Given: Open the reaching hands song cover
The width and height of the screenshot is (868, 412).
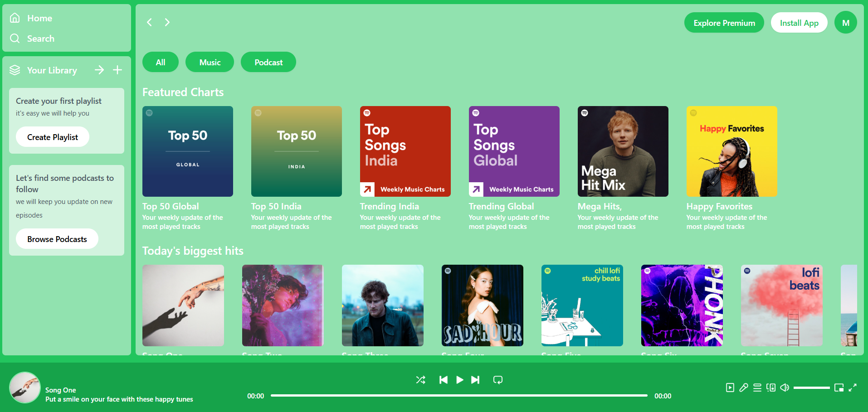Looking at the screenshot, I should coord(183,305).
